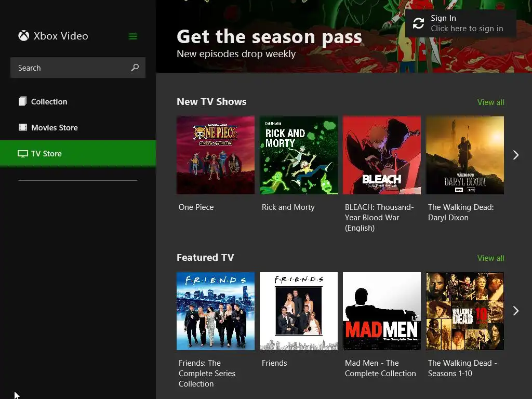Open the Mad Men poster
The width and height of the screenshot is (532, 399).
pos(382,311)
